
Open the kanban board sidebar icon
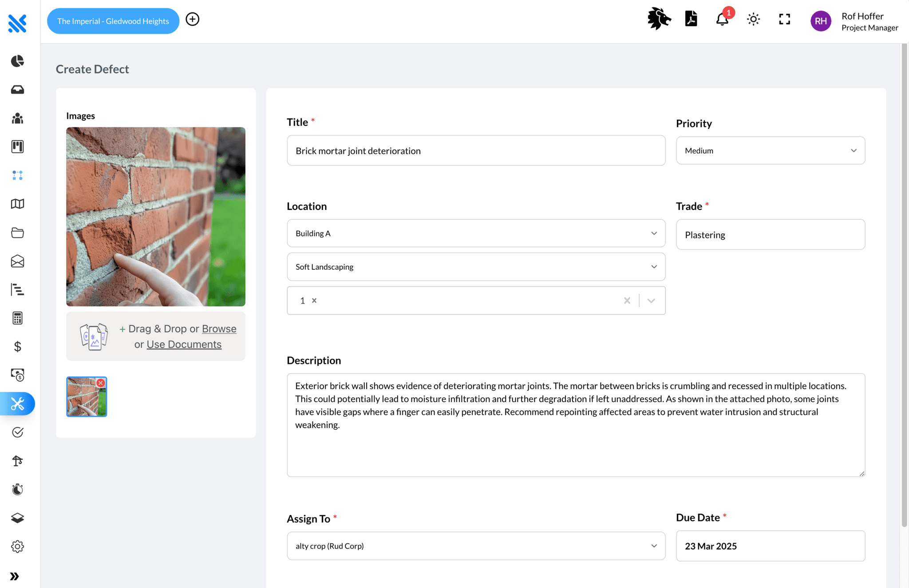[x=17, y=146]
